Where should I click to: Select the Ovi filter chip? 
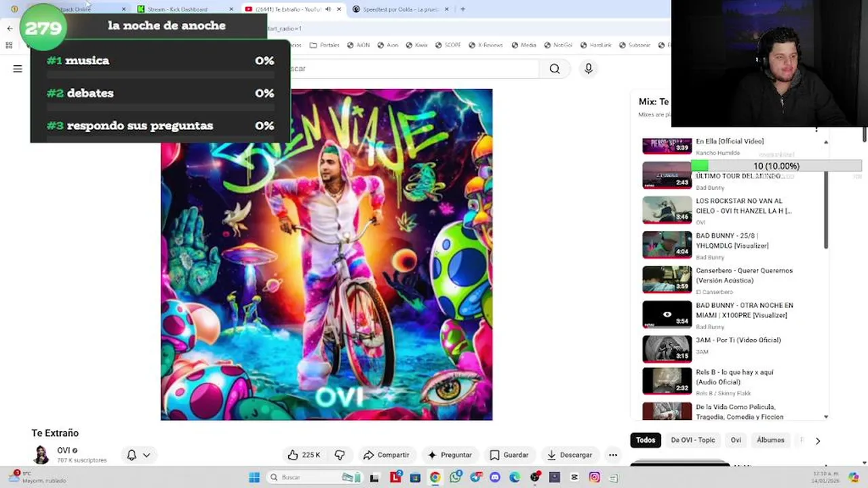point(736,440)
